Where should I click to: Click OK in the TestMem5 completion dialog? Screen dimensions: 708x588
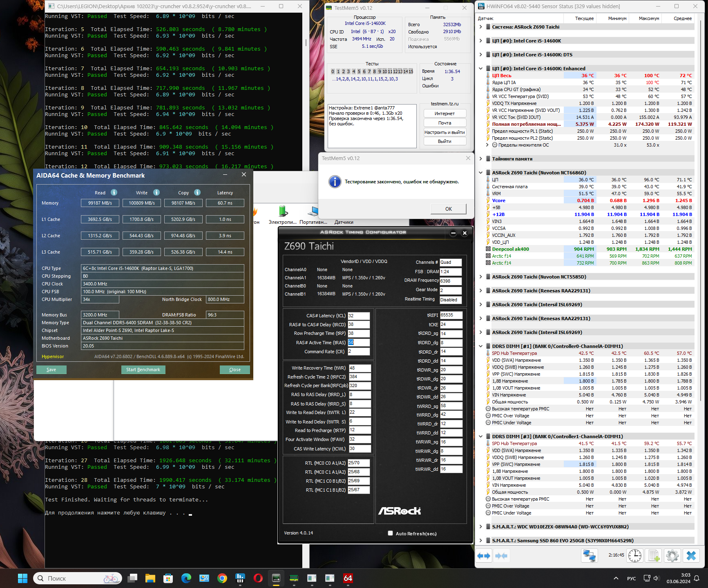tap(448, 209)
